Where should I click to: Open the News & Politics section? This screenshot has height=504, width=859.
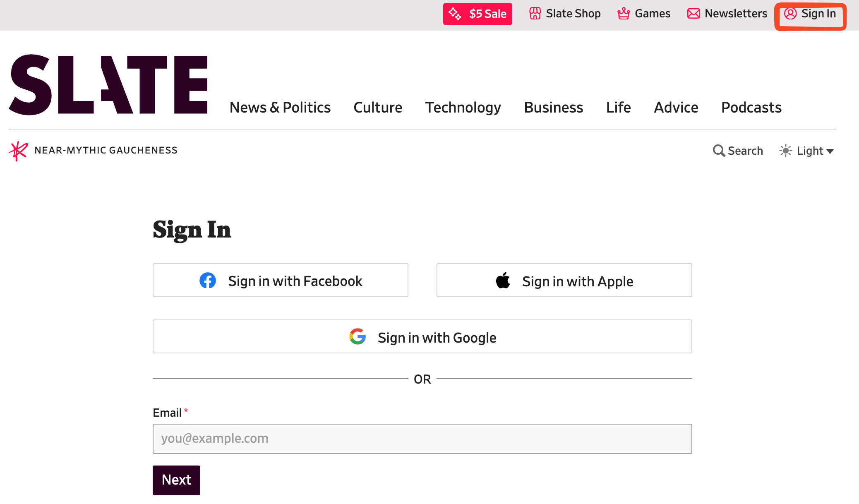click(x=280, y=108)
